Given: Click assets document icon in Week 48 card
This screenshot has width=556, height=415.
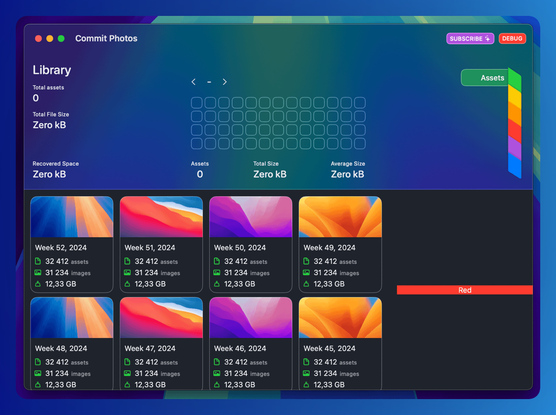Looking at the screenshot, I should tap(38, 362).
